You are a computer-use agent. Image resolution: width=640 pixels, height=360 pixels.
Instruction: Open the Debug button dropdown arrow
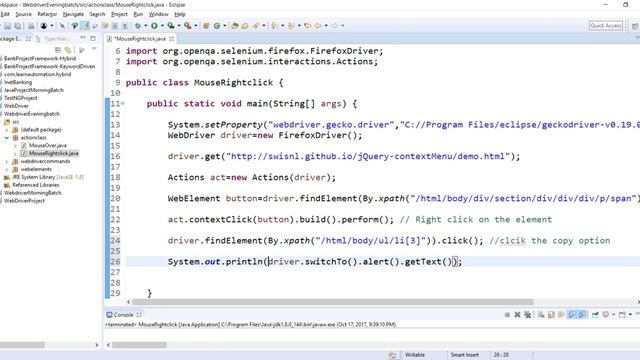coord(145,26)
